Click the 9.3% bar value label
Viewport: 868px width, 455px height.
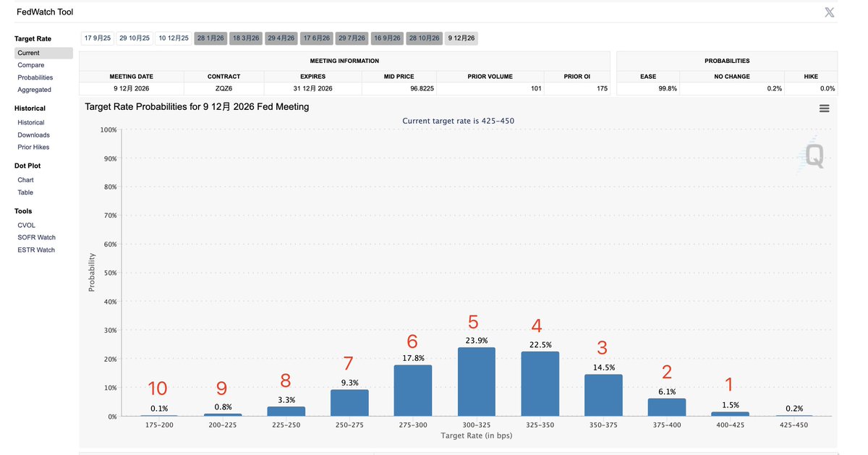point(349,383)
